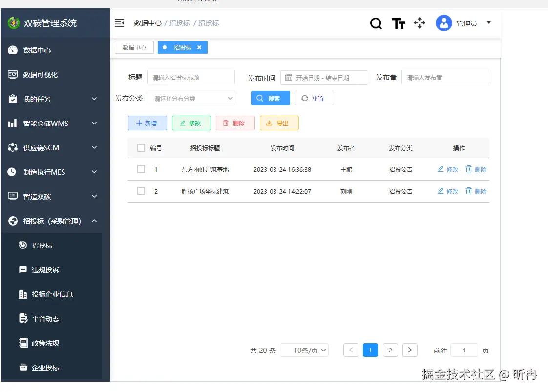Image resolution: width=548 pixels, height=392 pixels.
Task: Click trash icon for 东方雨虹建筑基地 row
Action: coord(469,169)
